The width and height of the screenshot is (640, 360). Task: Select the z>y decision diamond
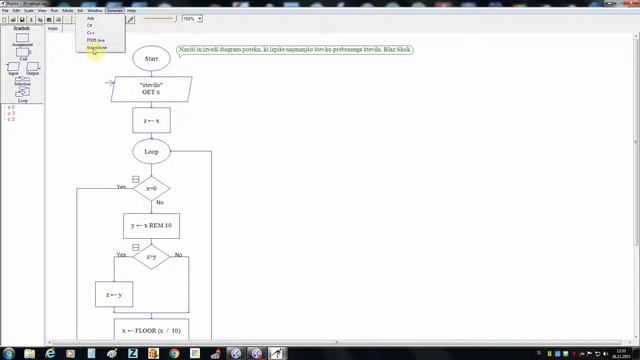pos(151,257)
